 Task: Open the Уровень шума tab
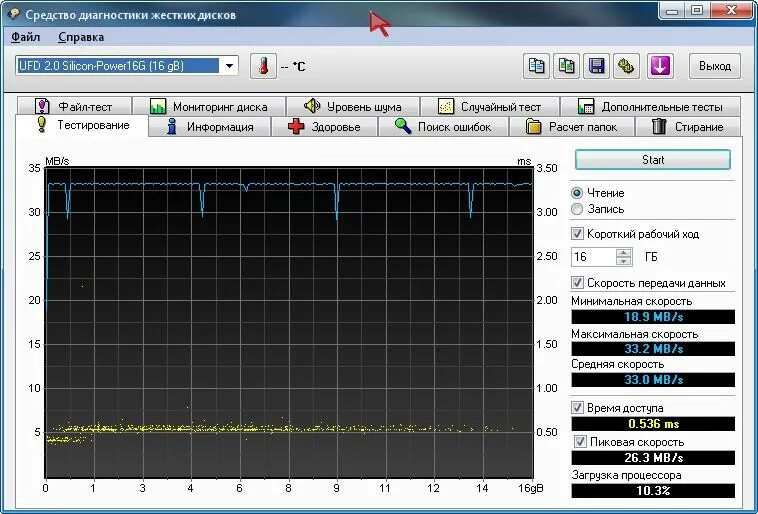pos(353,106)
